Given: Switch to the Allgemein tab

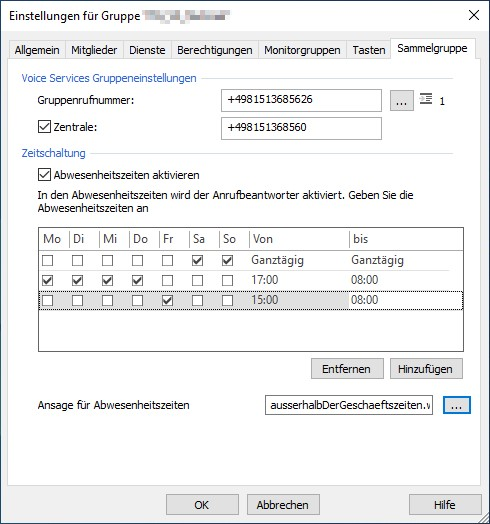Looking at the screenshot, I should (37, 50).
